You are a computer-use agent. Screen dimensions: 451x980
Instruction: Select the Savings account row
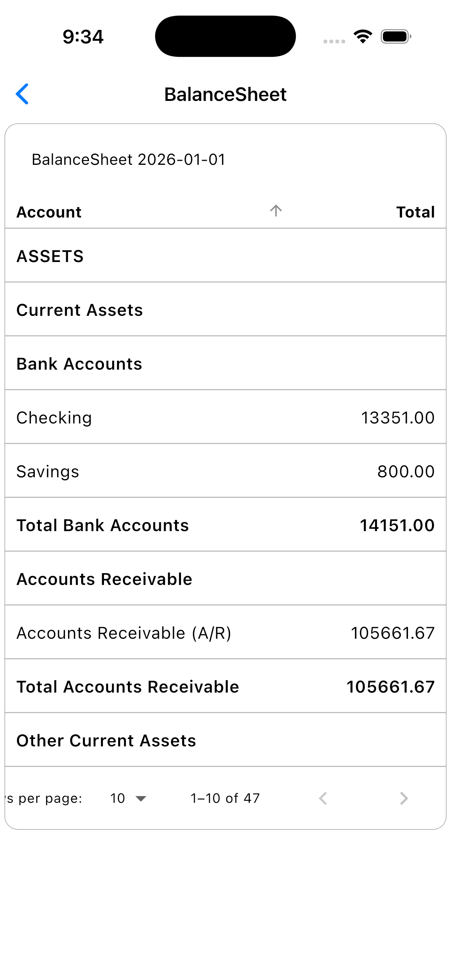pyautogui.click(x=225, y=471)
